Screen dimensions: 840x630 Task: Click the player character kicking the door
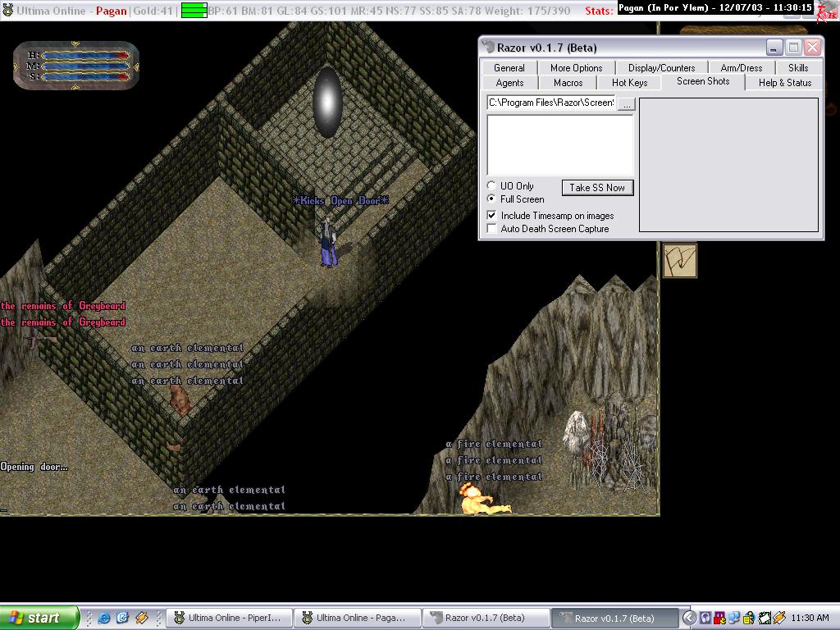328,242
